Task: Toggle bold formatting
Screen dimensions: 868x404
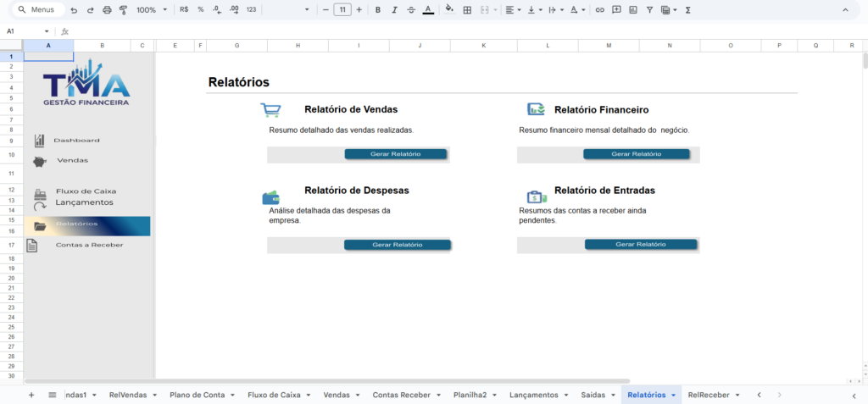Action: tap(378, 10)
